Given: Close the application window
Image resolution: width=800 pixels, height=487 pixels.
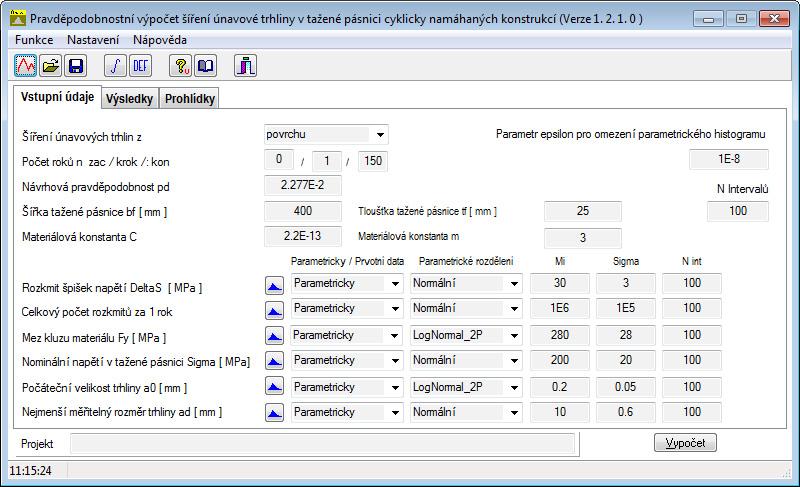Looking at the screenshot, I should (774, 19).
